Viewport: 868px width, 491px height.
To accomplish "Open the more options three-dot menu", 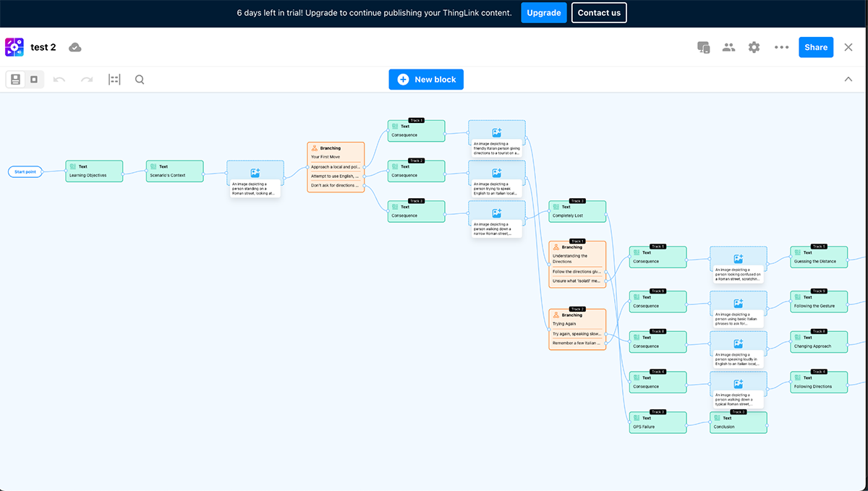I will click(781, 47).
